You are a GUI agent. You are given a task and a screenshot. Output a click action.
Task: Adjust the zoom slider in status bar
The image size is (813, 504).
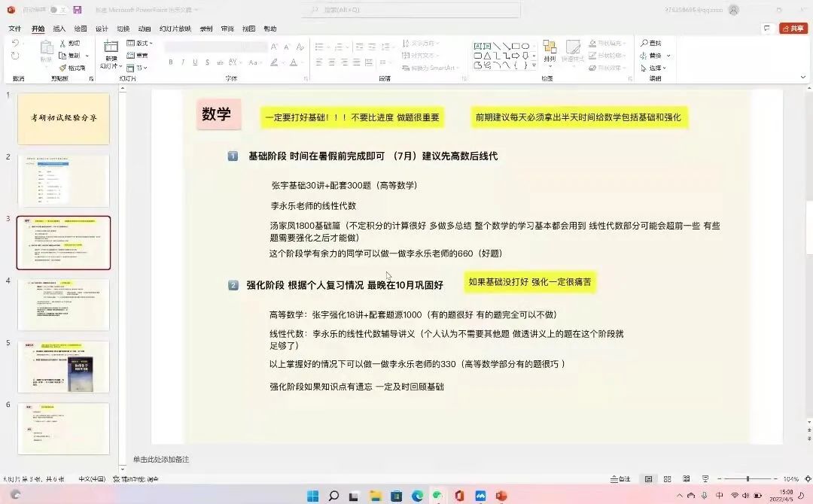(x=748, y=479)
